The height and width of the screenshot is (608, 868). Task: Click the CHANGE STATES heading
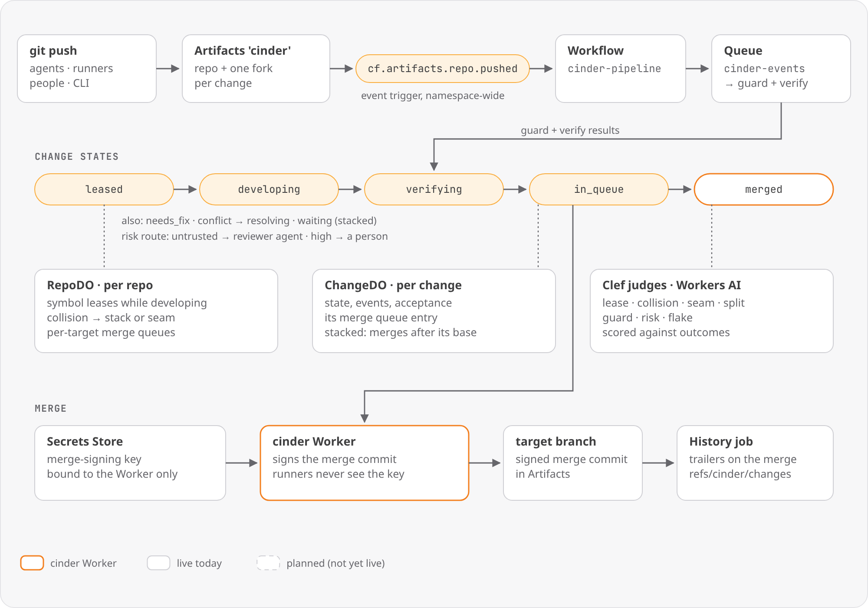(x=77, y=157)
